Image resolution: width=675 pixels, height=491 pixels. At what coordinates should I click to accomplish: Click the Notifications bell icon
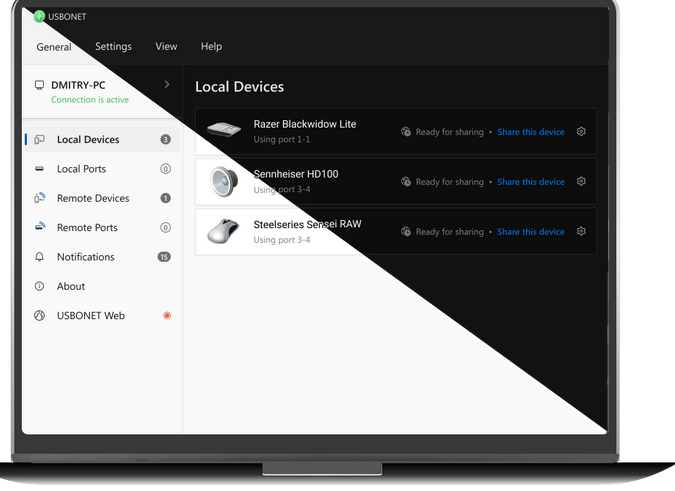click(39, 257)
